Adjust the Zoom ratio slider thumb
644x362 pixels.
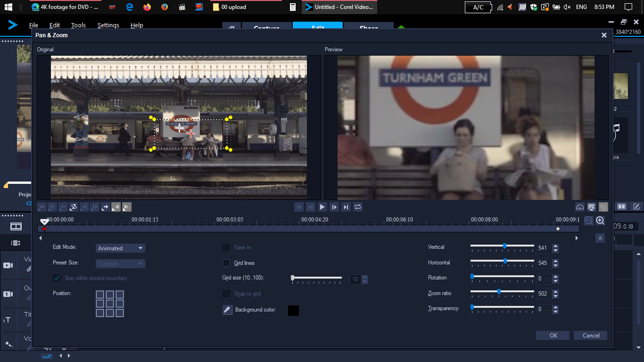[499, 292]
